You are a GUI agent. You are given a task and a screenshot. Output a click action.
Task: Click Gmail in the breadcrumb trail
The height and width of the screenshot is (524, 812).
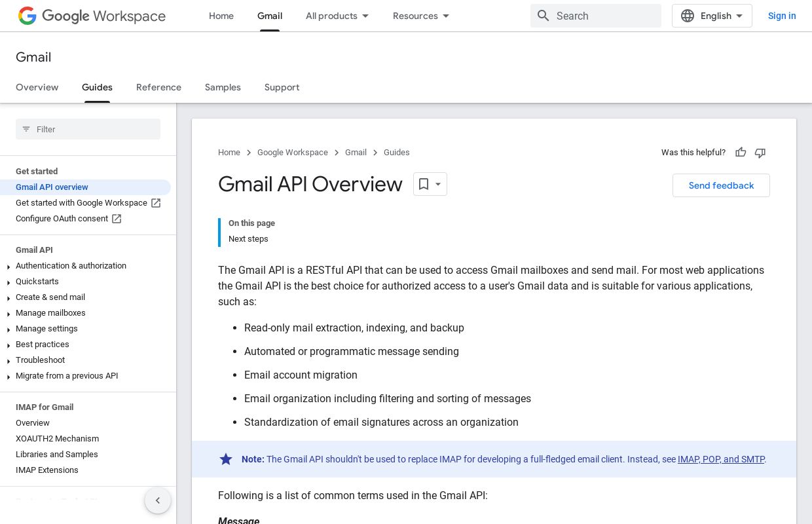click(x=356, y=153)
